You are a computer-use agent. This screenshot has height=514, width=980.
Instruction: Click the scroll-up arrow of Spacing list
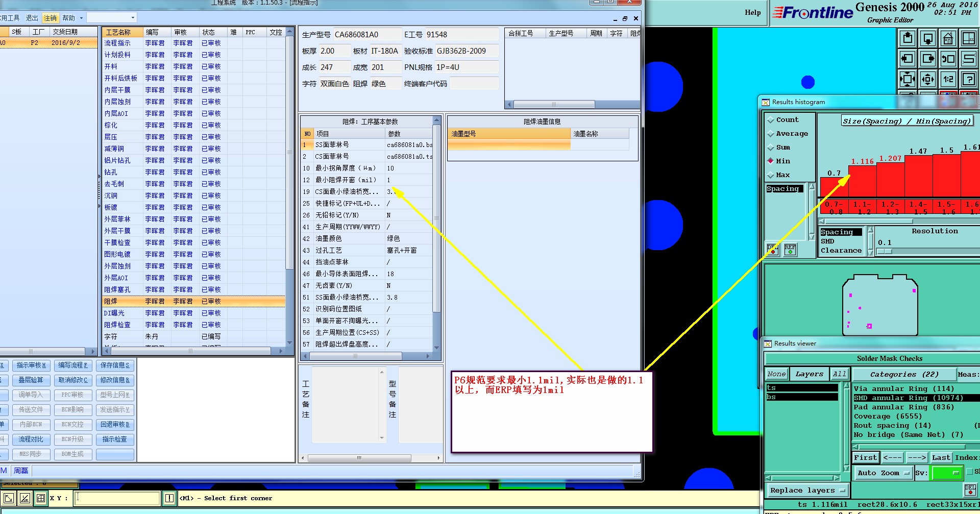click(812, 186)
